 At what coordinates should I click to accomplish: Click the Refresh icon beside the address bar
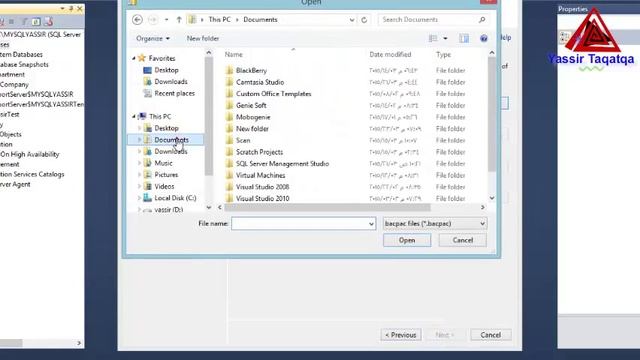click(364, 20)
